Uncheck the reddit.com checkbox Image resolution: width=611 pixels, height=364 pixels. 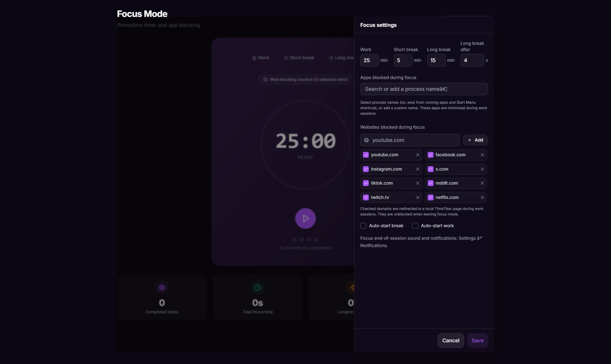pos(431,183)
